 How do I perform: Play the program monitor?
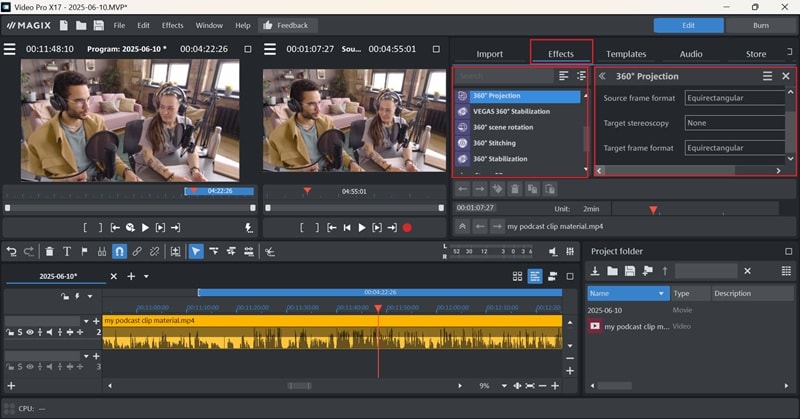pos(145,228)
